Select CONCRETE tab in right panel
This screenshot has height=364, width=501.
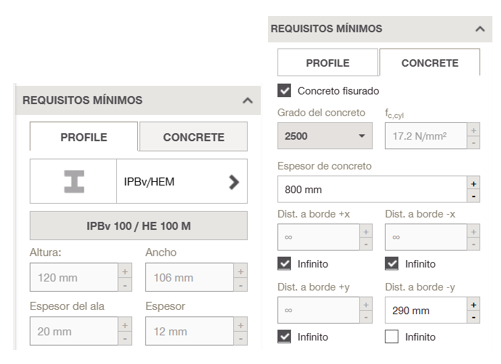[x=430, y=63]
